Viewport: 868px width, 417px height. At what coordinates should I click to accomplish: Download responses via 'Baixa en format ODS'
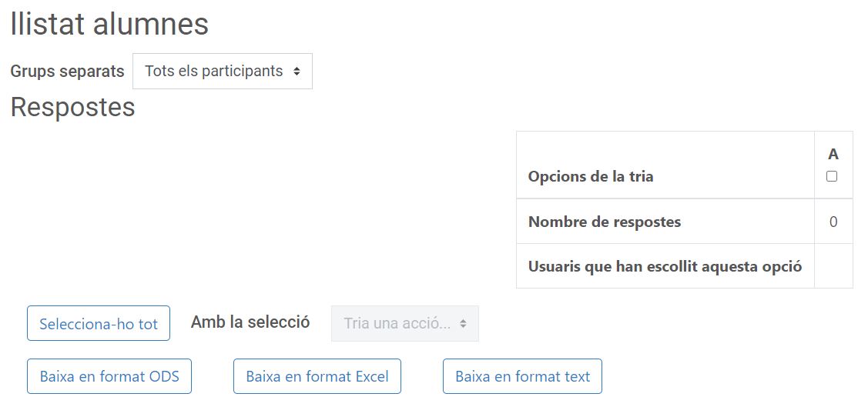(109, 377)
